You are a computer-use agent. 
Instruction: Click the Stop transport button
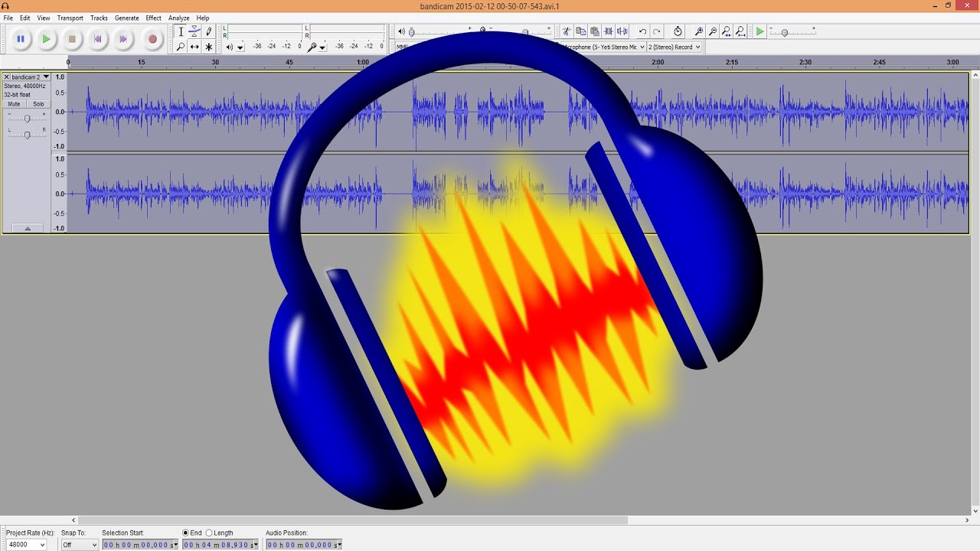pos(72,39)
